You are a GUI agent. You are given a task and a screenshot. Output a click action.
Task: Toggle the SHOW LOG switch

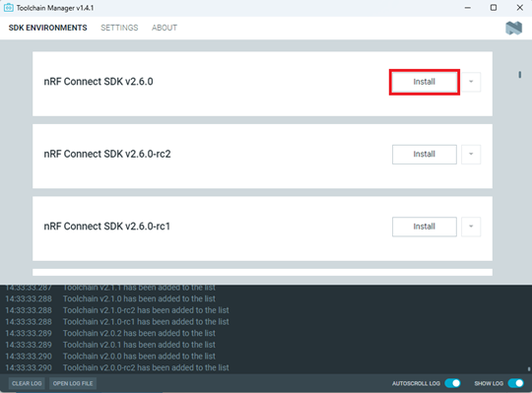[x=515, y=383]
